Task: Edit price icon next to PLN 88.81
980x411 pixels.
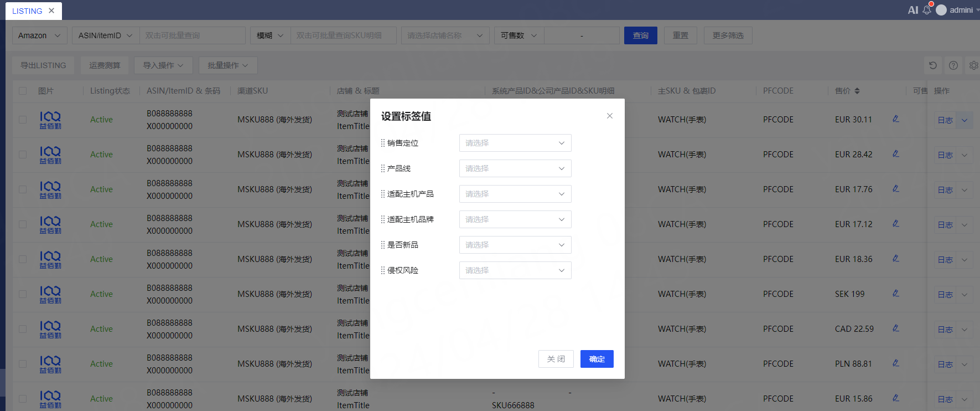Action: click(x=896, y=363)
